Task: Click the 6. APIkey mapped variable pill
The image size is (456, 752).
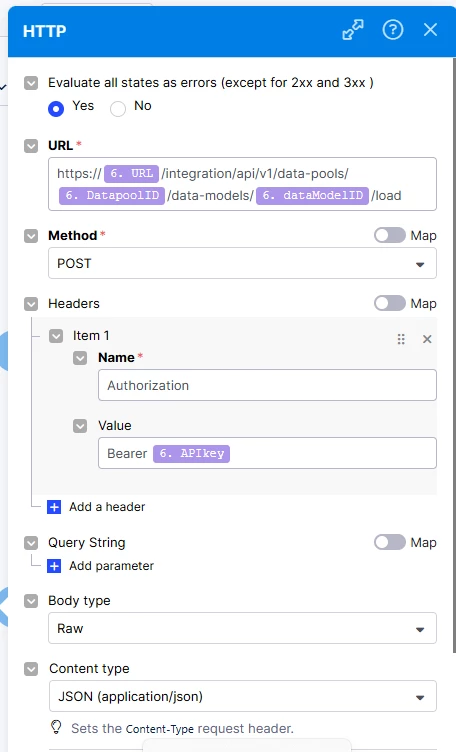Action: click(x=191, y=453)
